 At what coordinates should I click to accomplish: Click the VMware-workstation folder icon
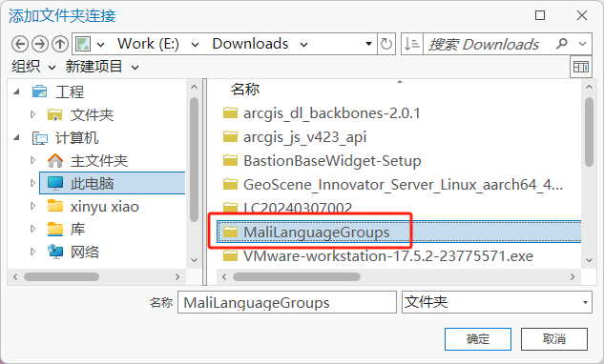[230, 256]
